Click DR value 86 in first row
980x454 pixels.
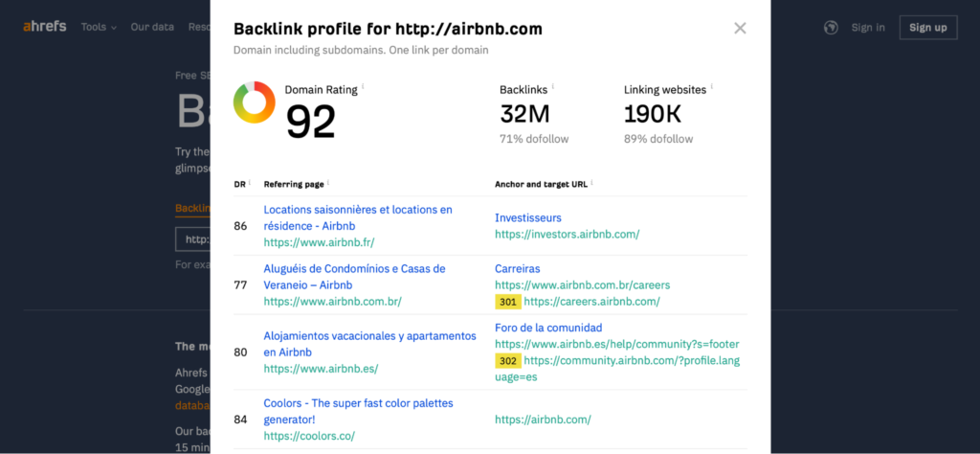pos(240,226)
